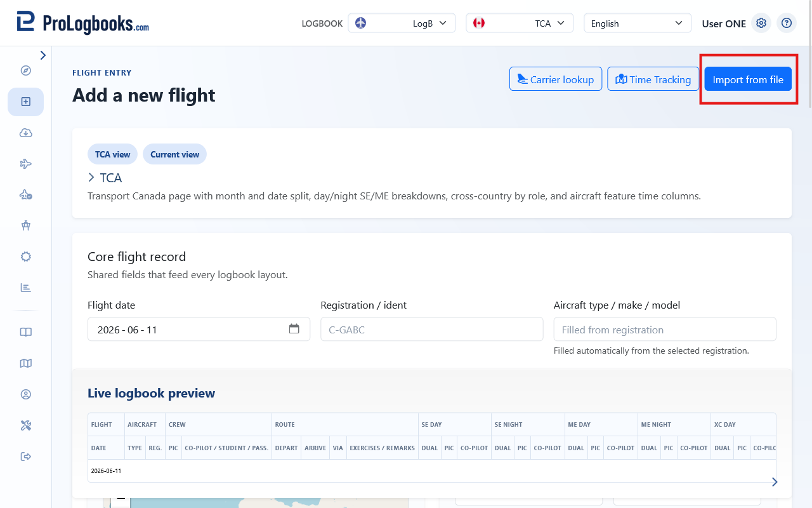Select the TCA view pill
This screenshot has width=812, height=508.
112,154
